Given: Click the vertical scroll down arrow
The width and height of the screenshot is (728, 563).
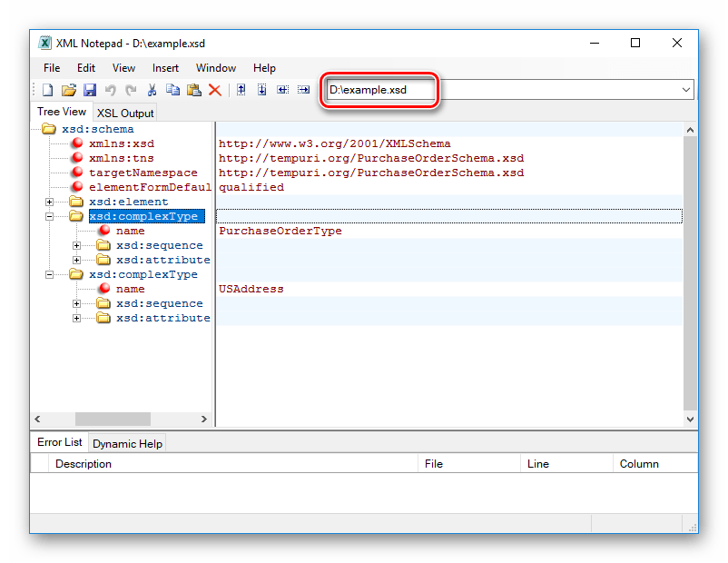Looking at the screenshot, I should pos(690,419).
